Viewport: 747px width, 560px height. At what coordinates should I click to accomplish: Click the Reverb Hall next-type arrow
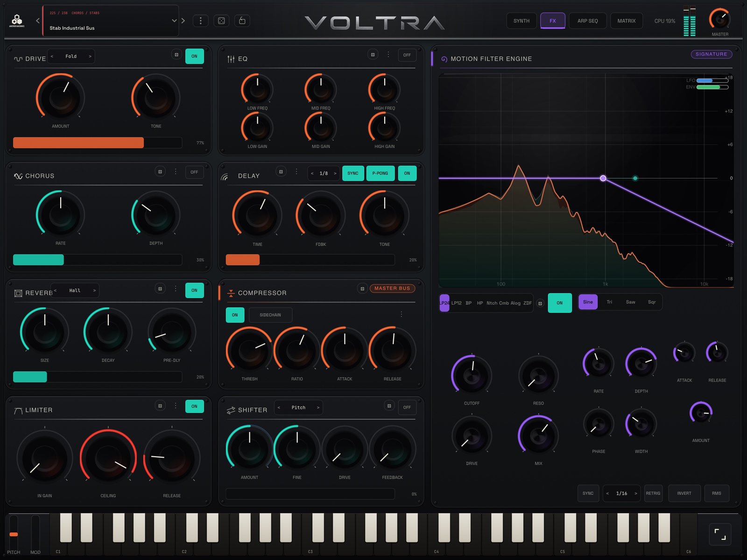94,291
